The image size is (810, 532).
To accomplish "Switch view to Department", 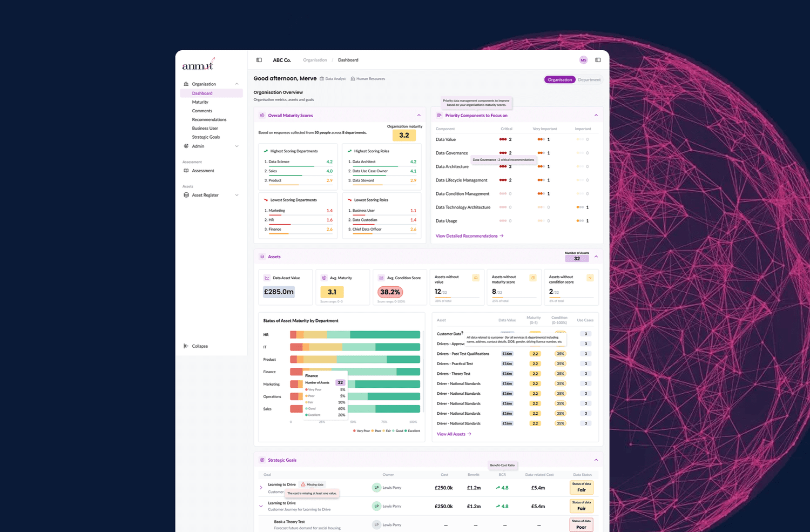I will point(589,79).
